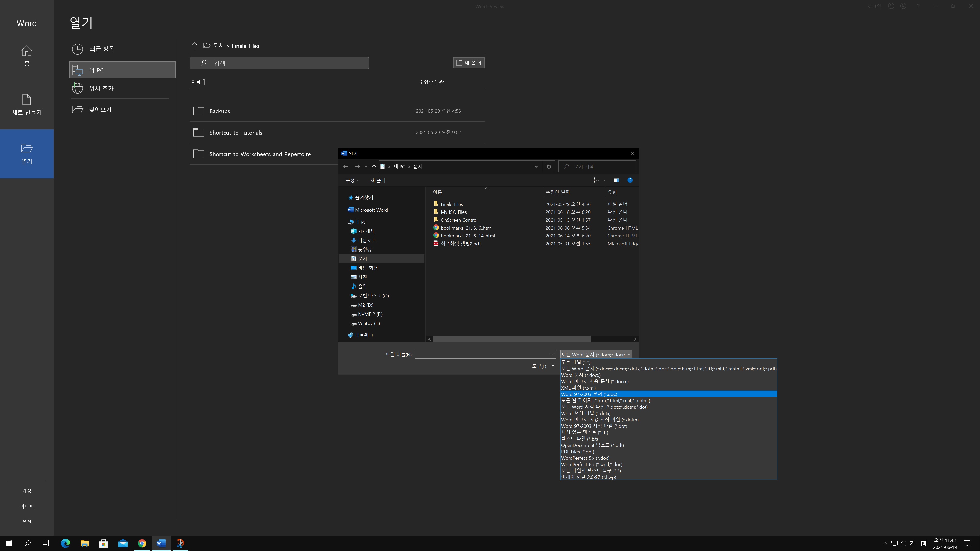Open Account (계정) in Word sidebar
Image resolution: width=980 pixels, height=551 pixels.
27,491
